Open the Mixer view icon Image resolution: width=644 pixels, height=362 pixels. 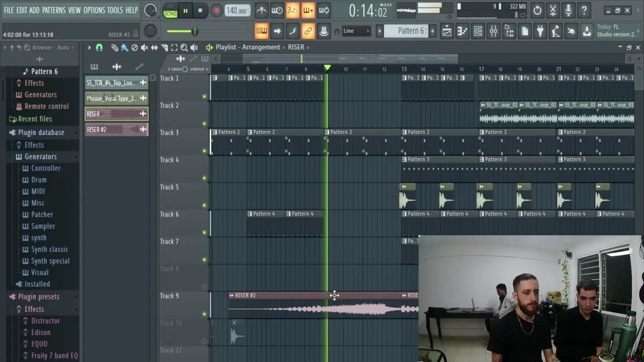pos(494,31)
